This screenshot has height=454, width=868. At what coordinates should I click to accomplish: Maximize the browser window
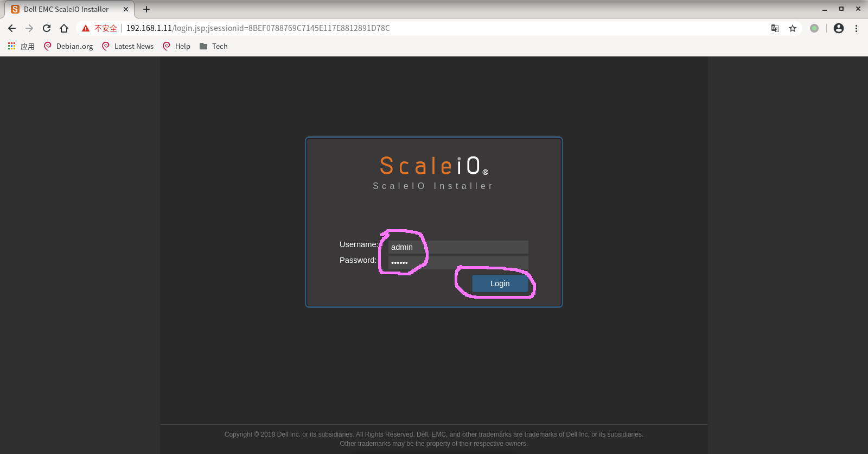pyautogui.click(x=841, y=9)
